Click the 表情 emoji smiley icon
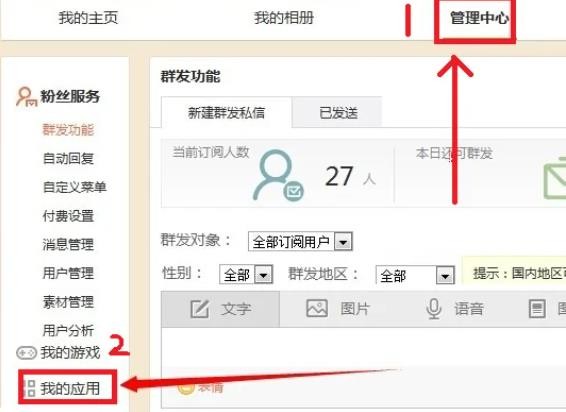Screen dimensions: 566x412 coord(186,387)
